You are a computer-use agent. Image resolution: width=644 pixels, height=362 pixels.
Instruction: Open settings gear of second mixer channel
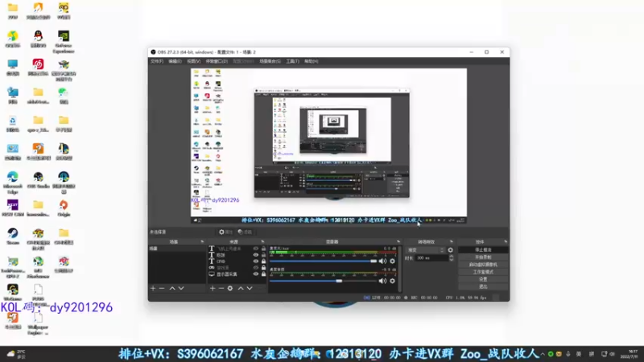(x=393, y=281)
